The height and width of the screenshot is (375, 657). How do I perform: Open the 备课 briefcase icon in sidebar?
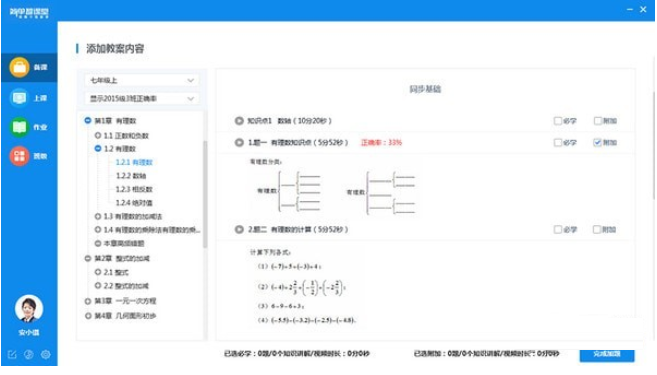click(x=19, y=67)
